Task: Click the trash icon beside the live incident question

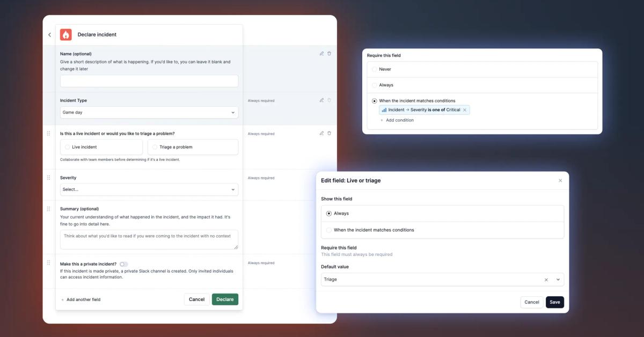Action: 329,133
